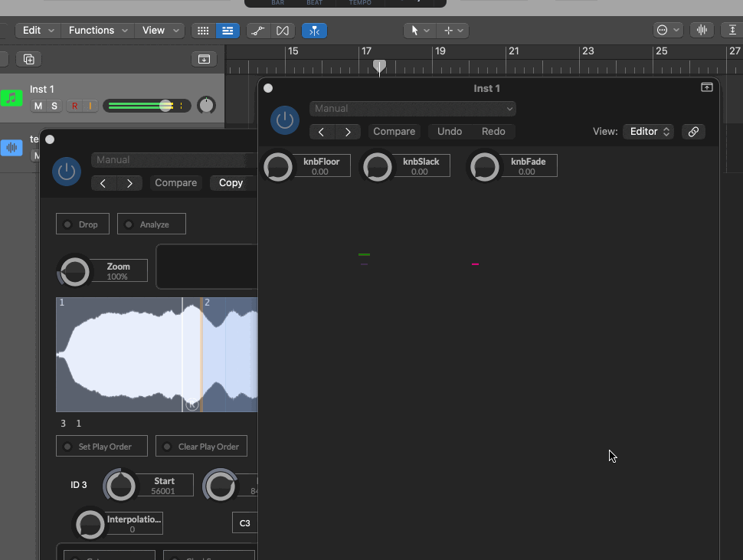
Task: Click waveform slice 2 in the sampler
Action: click(x=231, y=355)
